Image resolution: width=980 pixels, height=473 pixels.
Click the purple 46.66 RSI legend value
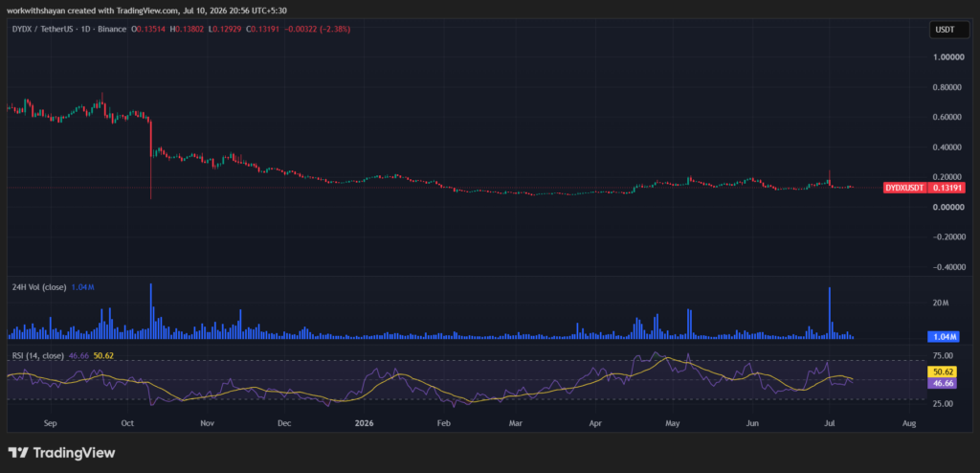pos(78,355)
